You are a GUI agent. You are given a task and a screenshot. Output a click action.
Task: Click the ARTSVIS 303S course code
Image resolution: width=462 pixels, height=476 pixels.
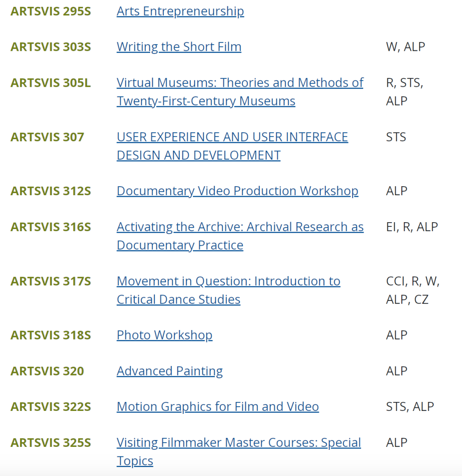50,47
